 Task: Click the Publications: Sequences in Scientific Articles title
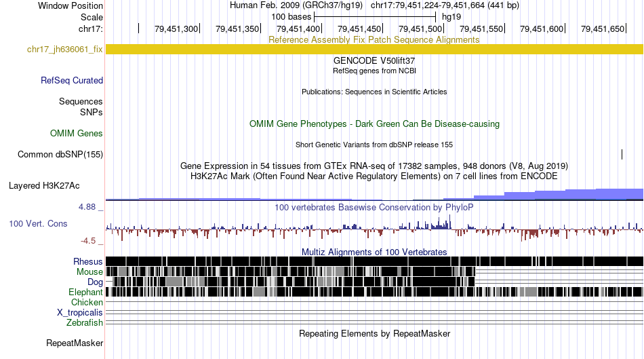point(374,92)
